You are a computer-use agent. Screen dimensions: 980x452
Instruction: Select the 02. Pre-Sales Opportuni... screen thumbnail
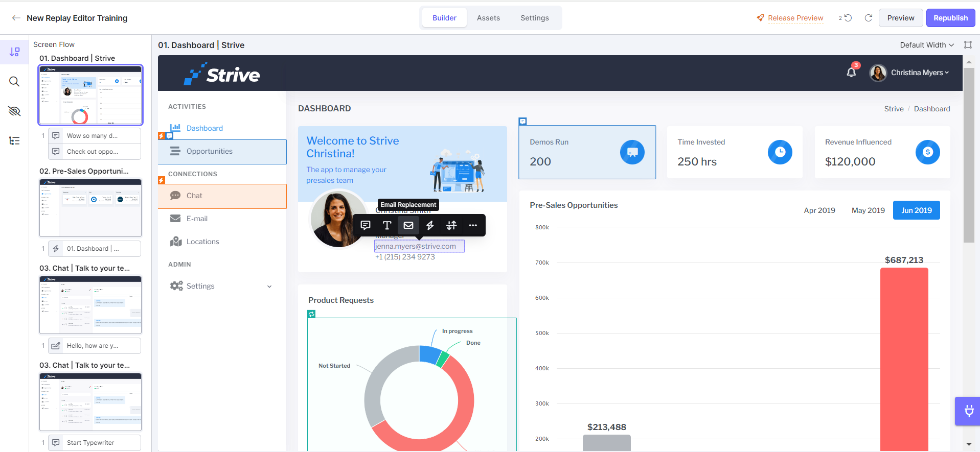click(x=90, y=207)
